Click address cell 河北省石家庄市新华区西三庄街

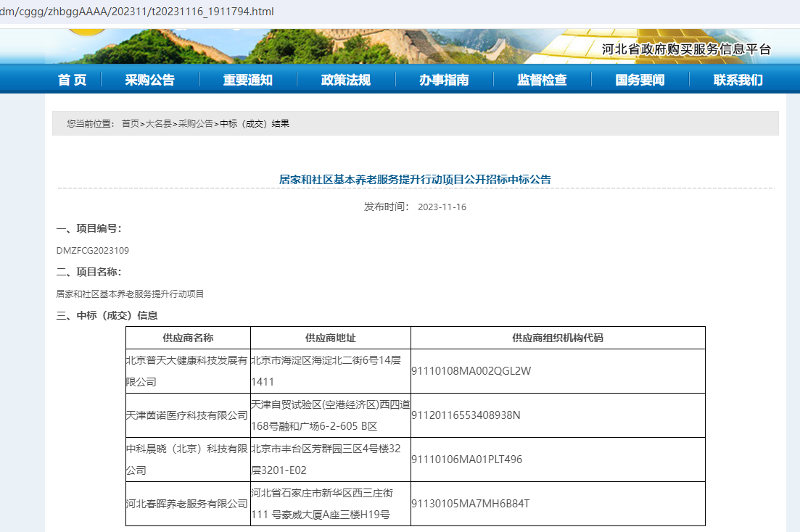331,504
